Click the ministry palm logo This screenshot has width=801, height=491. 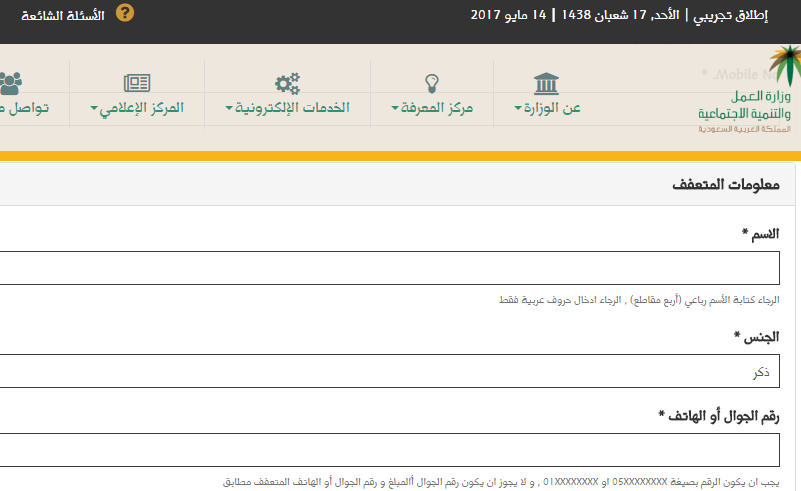[x=785, y=65]
